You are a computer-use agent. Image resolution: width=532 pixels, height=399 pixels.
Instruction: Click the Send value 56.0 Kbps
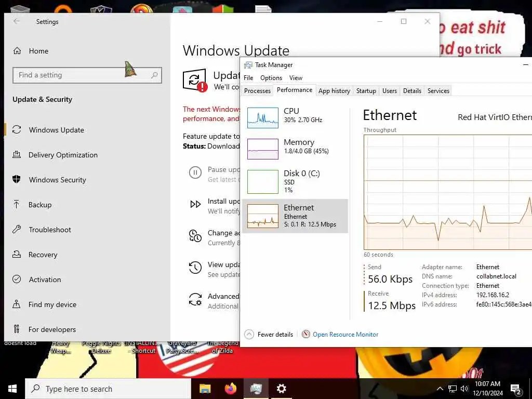tap(390, 279)
